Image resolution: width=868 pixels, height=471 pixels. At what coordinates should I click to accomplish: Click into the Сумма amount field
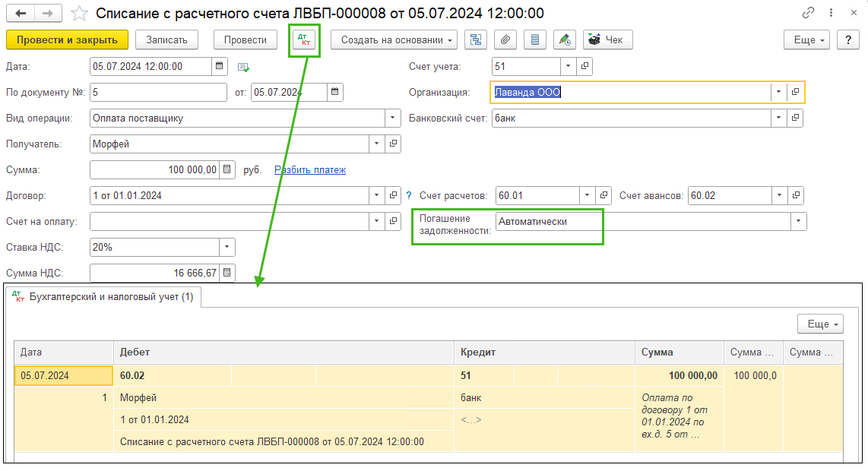pos(155,169)
